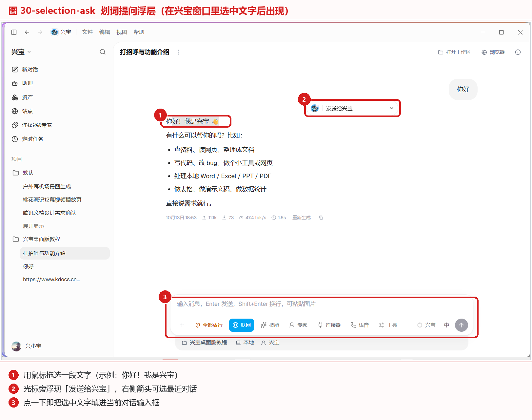The height and width of the screenshot is (420, 532).
Task: Open 定时任务 scheduled tasks
Action: (28, 139)
